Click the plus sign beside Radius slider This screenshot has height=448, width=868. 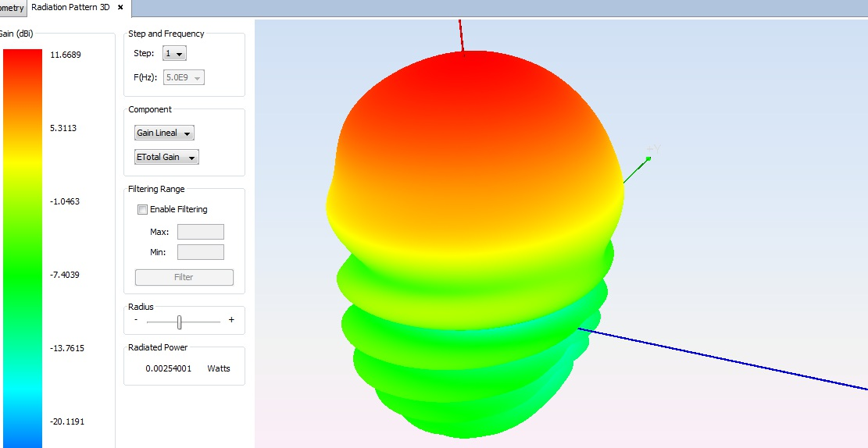coord(231,320)
